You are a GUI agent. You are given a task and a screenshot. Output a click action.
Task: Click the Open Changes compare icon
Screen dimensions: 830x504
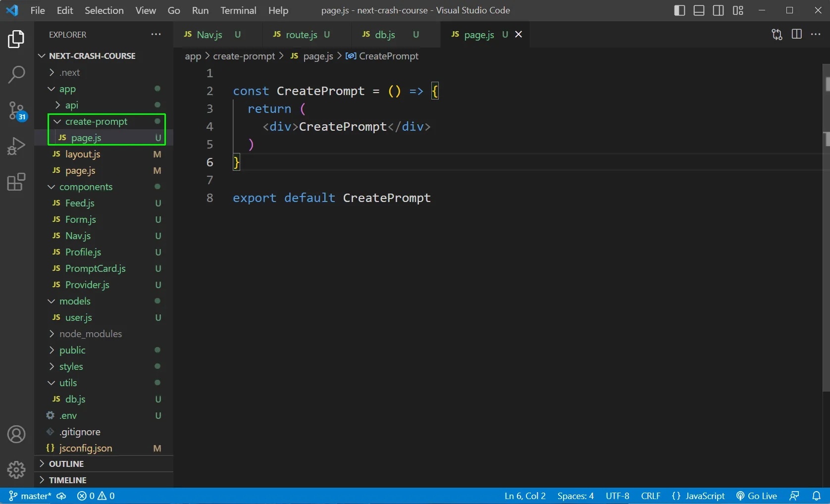(777, 34)
